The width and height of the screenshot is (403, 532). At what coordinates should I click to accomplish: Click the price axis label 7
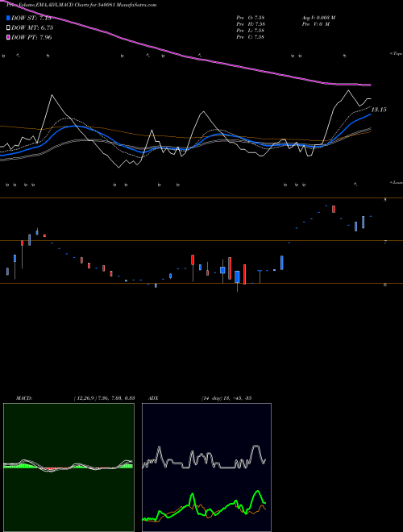click(x=385, y=242)
